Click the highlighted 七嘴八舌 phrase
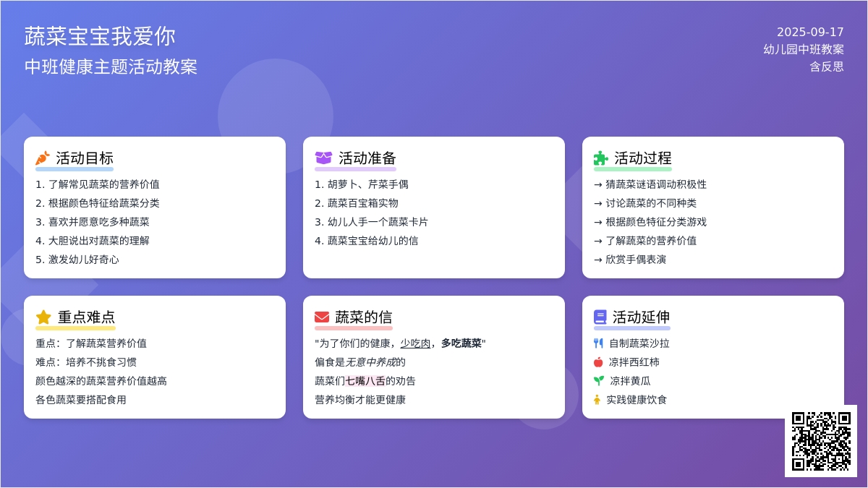868x488 pixels. (365, 381)
